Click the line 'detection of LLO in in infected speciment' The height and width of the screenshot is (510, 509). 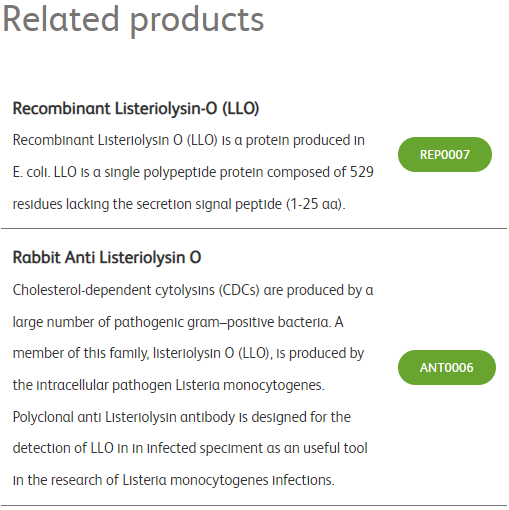pos(190,448)
